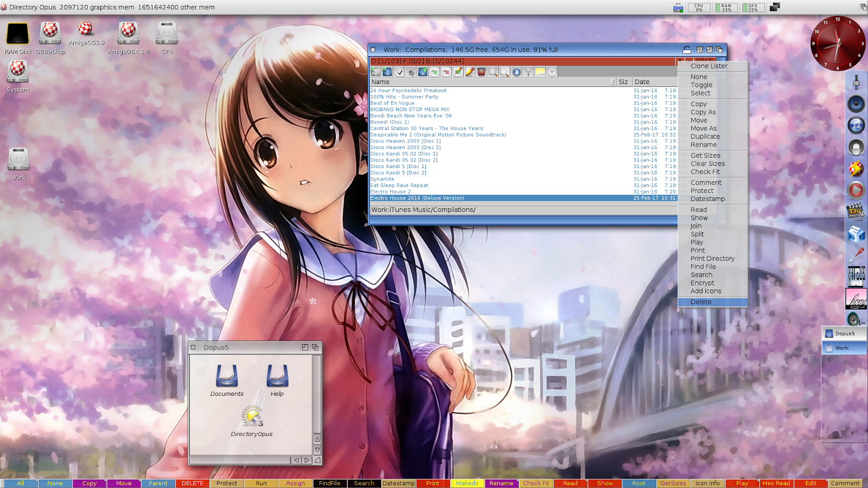Click the yellow note icon in lister toolbar
This screenshot has height=488, width=868.
click(540, 72)
